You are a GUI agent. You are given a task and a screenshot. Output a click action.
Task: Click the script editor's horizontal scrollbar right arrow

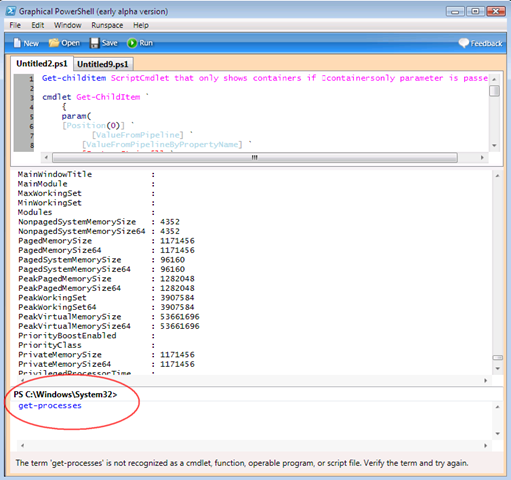[482, 157]
